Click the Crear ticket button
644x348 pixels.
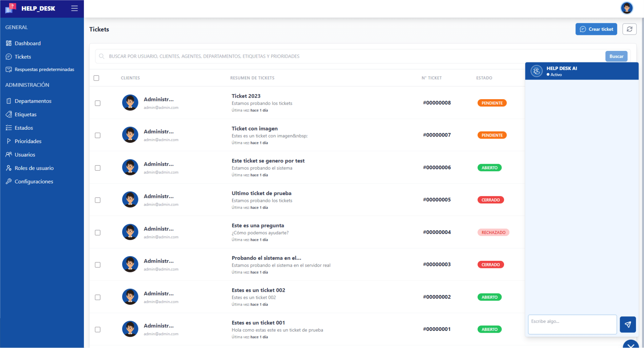coord(596,29)
